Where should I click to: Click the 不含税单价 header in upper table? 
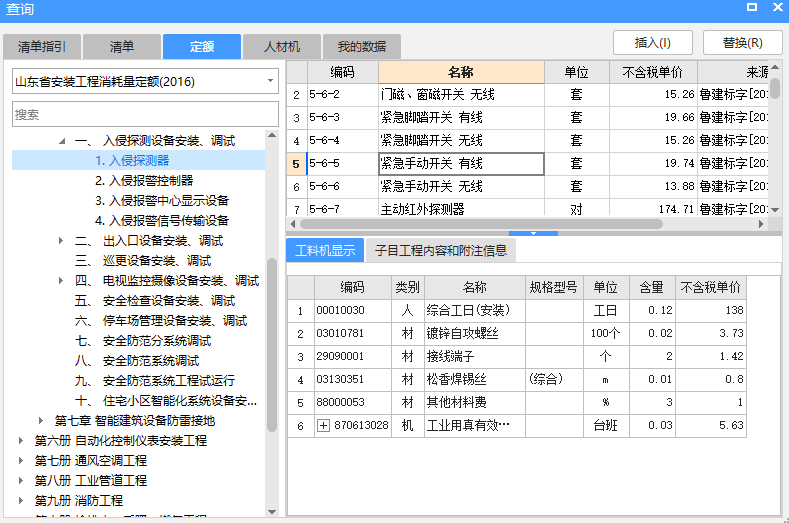coord(653,72)
